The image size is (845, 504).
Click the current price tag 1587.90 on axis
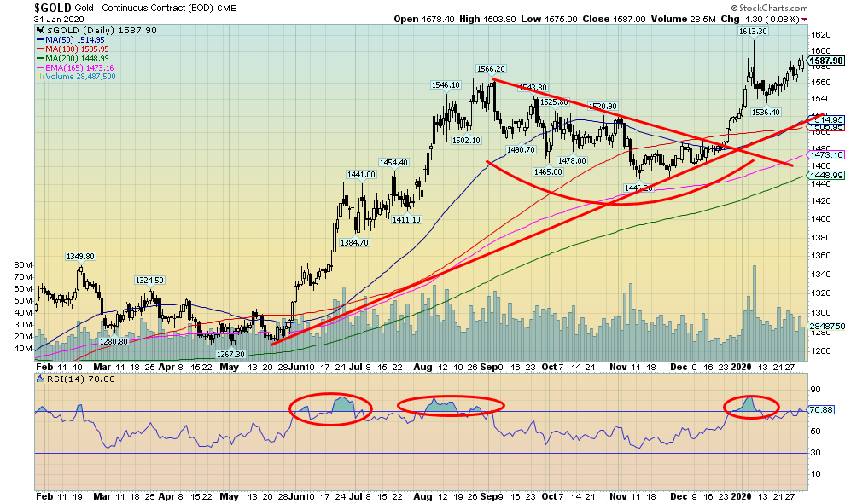824,61
